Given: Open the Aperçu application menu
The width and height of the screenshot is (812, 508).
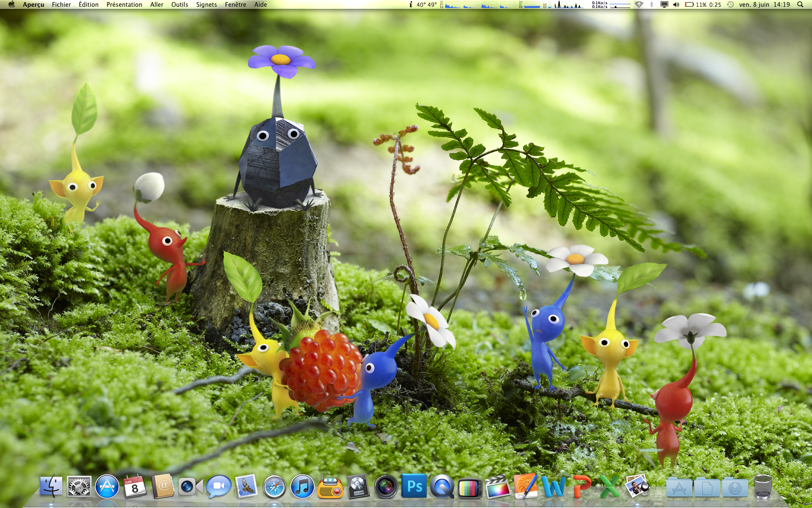Looking at the screenshot, I should [x=33, y=5].
